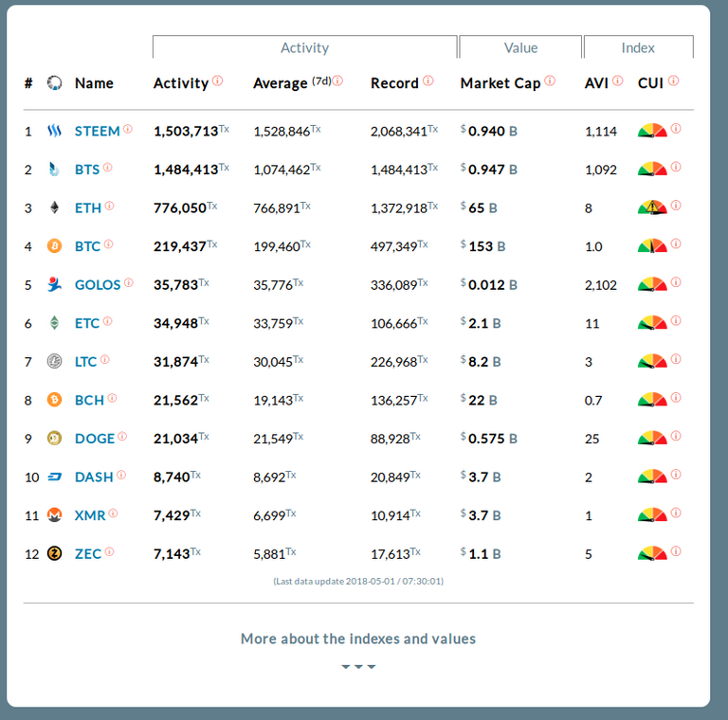
Task: Open the BCH coin link
Action: (x=90, y=401)
